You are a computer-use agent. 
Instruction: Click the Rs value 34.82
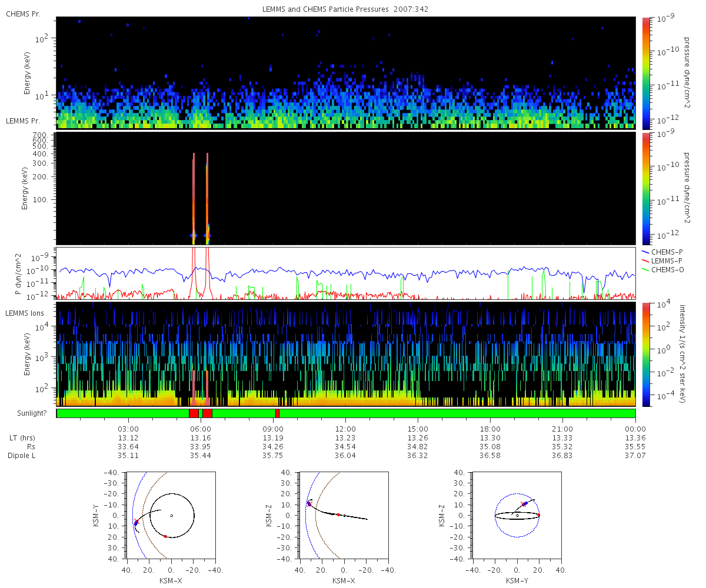(x=418, y=446)
